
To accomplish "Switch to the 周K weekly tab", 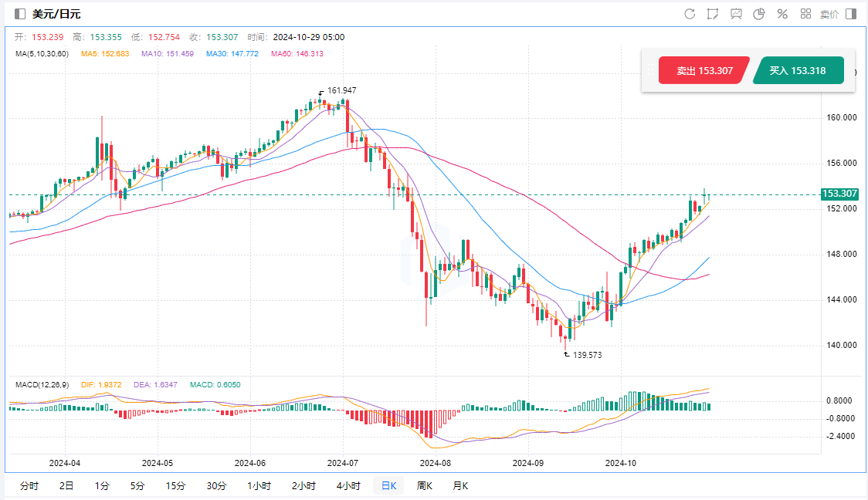I will click(x=424, y=485).
